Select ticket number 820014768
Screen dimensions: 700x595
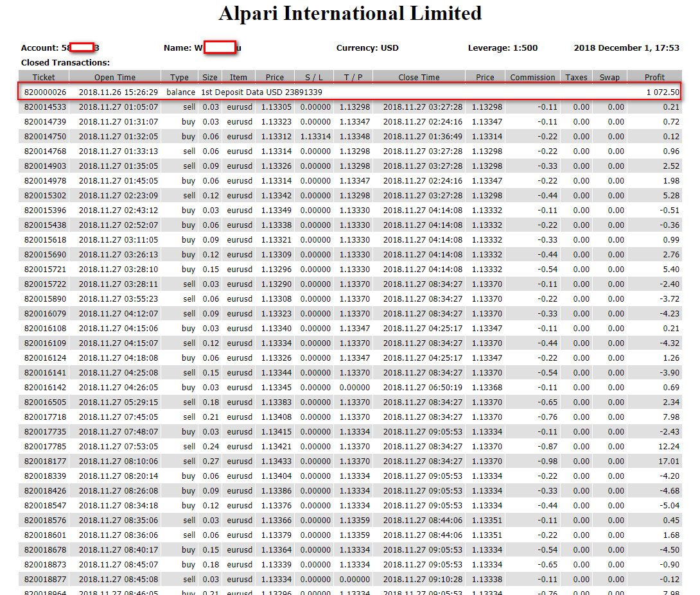pyautogui.click(x=45, y=151)
